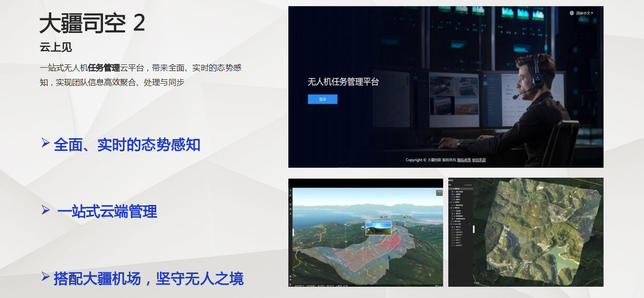Click the 搭配大疆机场，坚守无人之境 bullet text
Viewport: 644px width, 298px height.
coord(149,278)
